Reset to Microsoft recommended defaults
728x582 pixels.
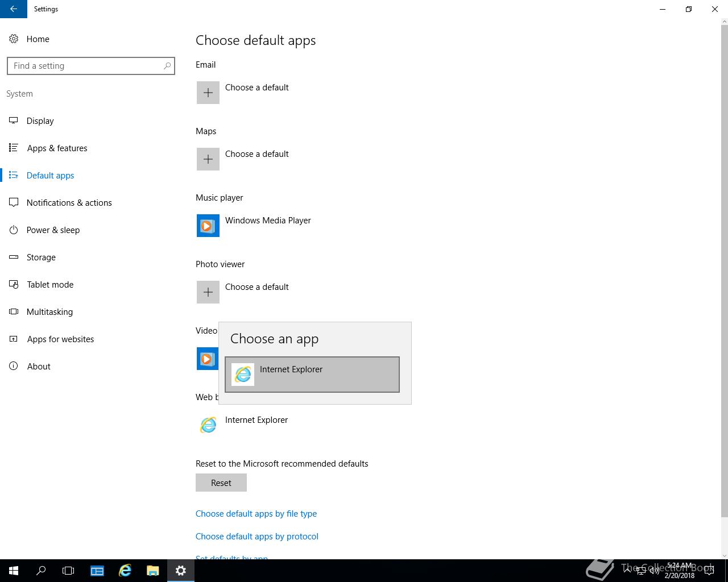(221, 483)
